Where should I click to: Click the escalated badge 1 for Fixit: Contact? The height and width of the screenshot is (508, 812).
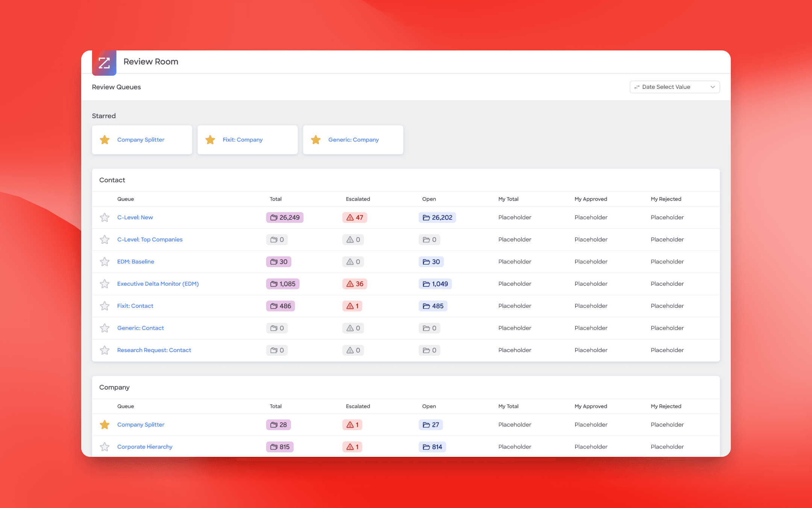[352, 306]
